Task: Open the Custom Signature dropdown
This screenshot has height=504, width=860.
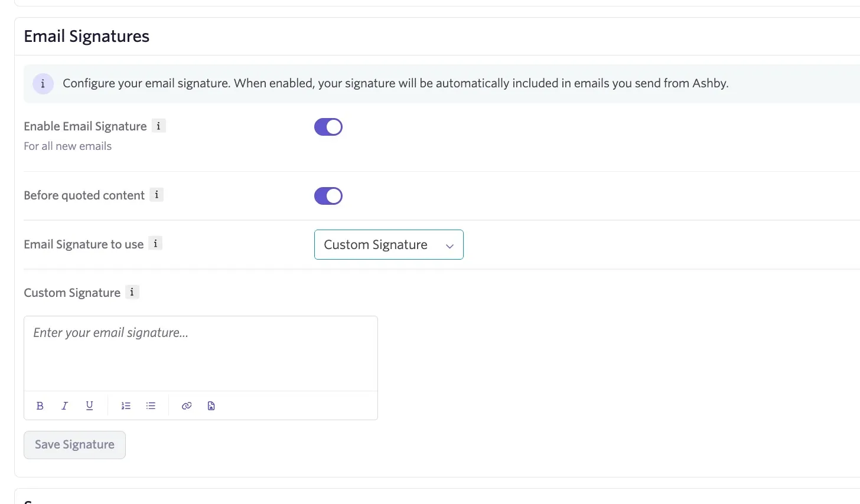Action: [x=389, y=244]
